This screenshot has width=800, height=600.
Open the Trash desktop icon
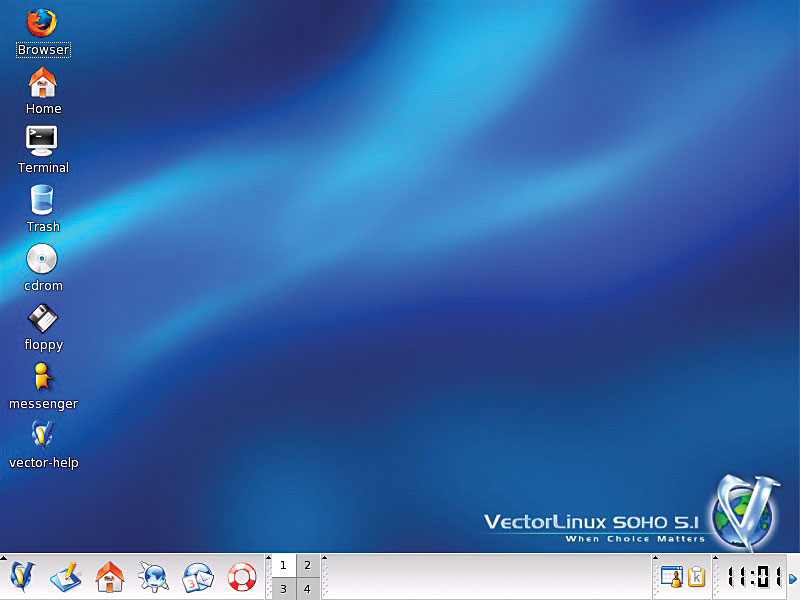(x=42, y=200)
